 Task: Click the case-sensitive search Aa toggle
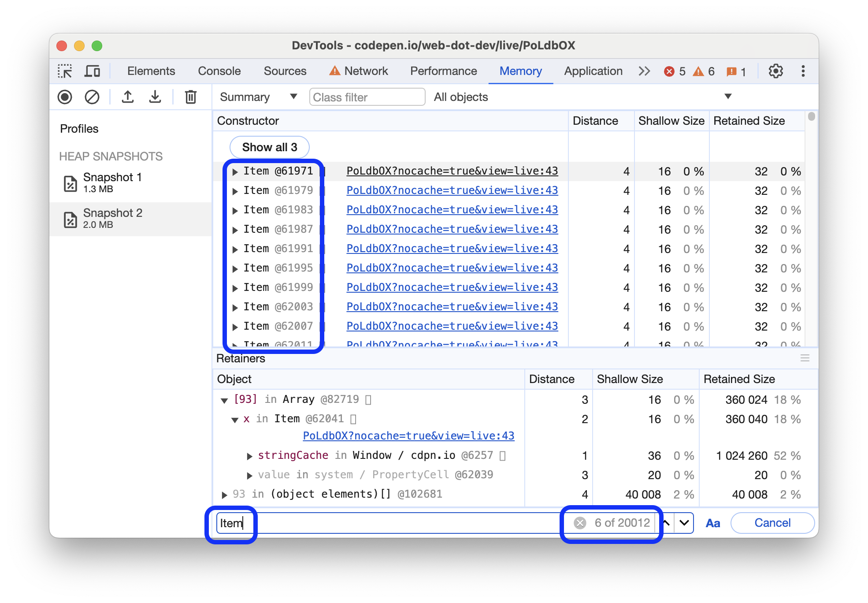712,522
